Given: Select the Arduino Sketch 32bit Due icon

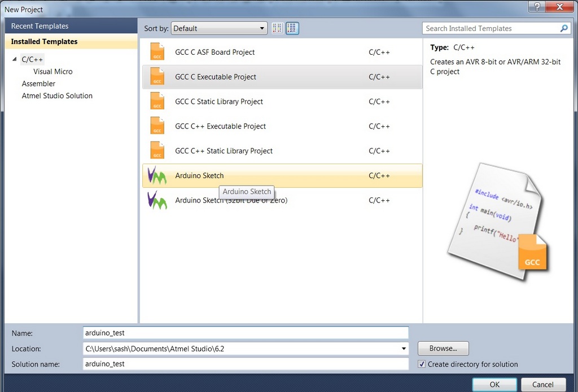Looking at the screenshot, I should [x=157, y=200].
